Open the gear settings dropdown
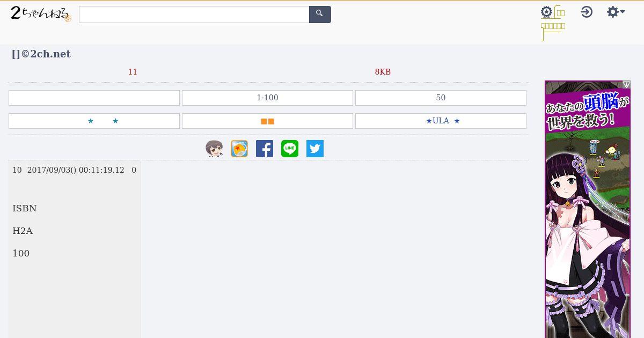 616,12
